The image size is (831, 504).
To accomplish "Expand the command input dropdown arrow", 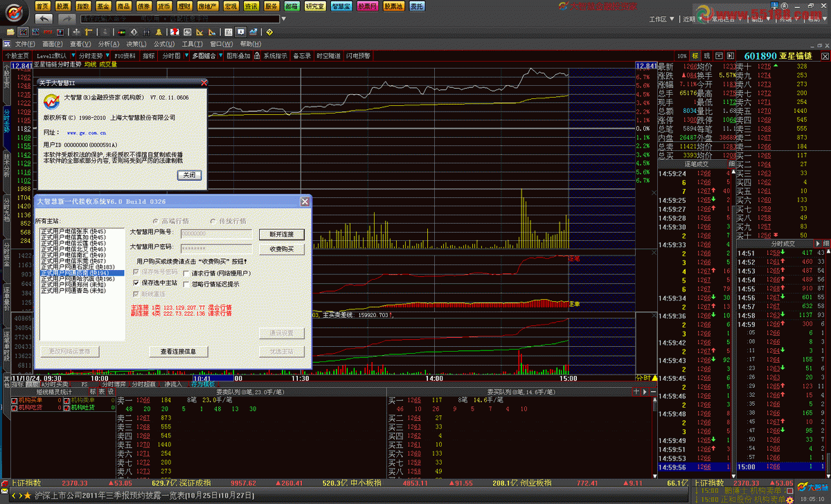I will tap(284, 19).
